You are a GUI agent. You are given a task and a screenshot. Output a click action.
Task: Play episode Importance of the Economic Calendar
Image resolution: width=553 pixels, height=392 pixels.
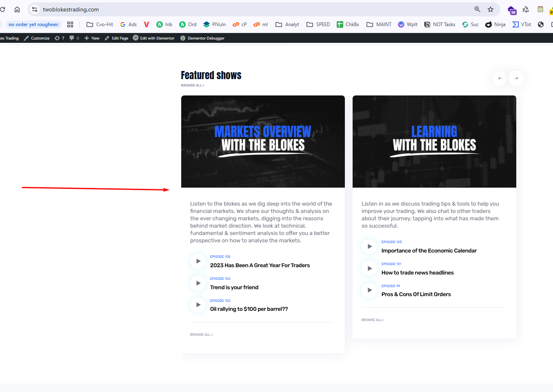coord(369,246)
